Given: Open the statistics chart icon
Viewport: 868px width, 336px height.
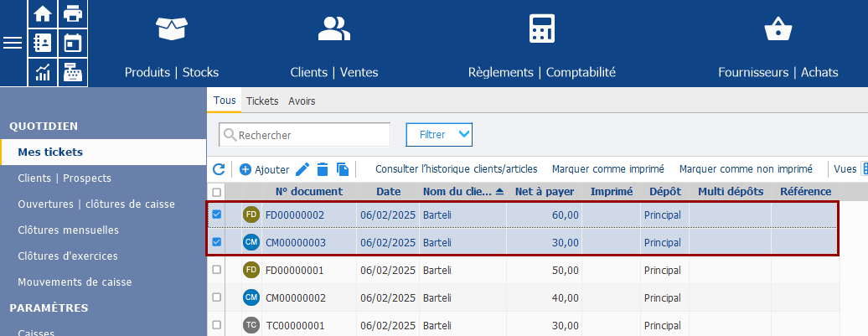Looking at the screenshot, I should (x=43, y=72).
